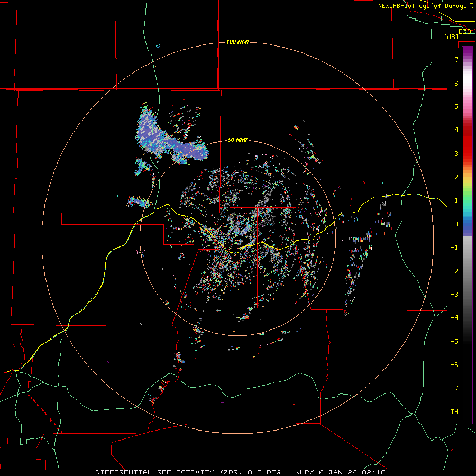Pick the blue band of the color bar
The image size is (476, 476).
[x=467, y=226]
